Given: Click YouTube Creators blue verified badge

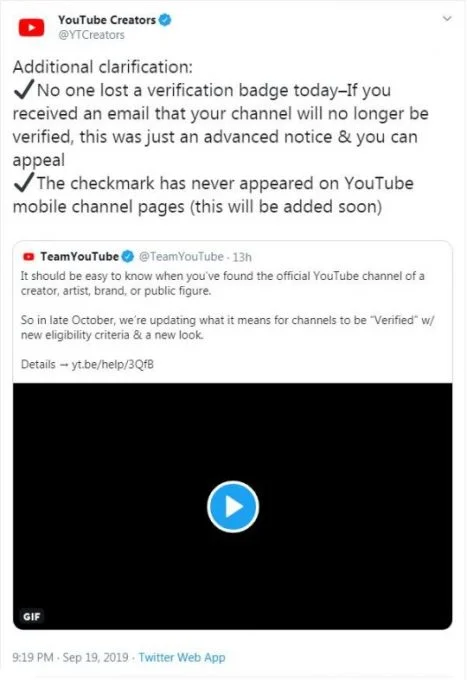Looking at the screenshot, I should point(165,20).
